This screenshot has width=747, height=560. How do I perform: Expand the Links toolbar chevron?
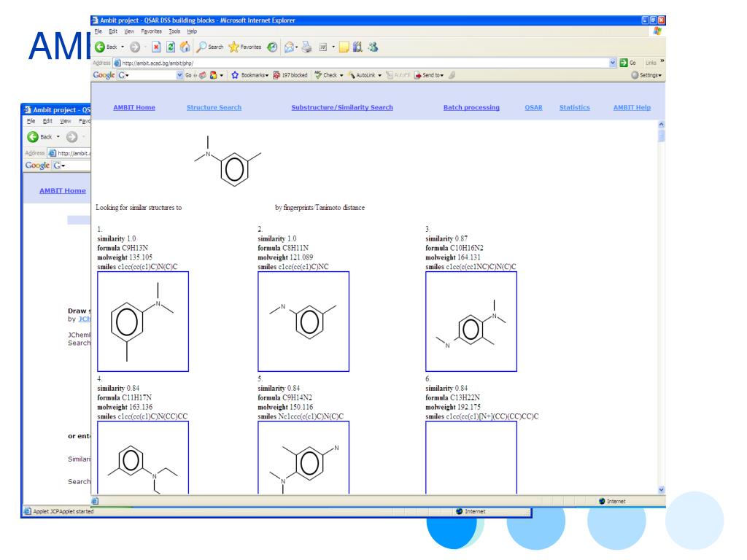(x=662, y=61)
